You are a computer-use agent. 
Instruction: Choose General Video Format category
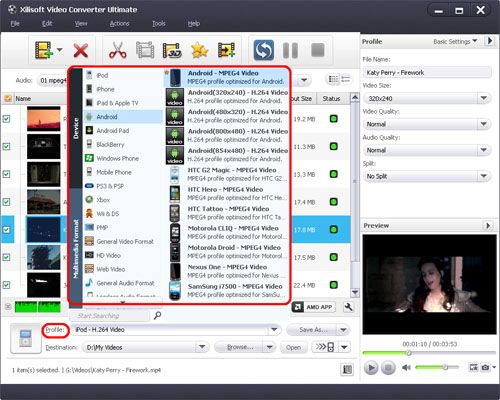123,241
